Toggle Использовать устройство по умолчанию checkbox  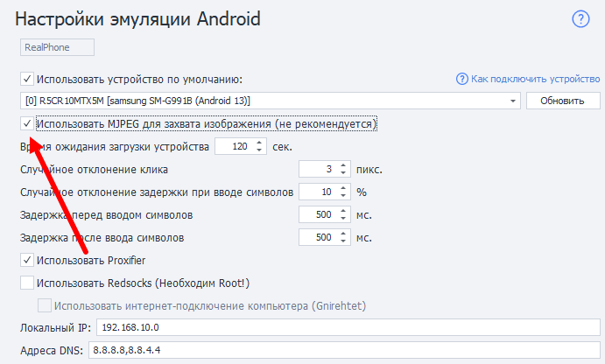tap(27, 79)
